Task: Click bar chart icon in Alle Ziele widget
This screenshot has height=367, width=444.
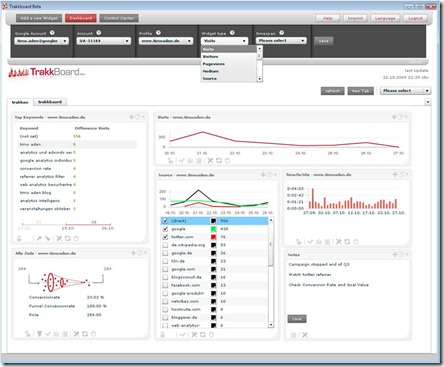Action: 56,334
